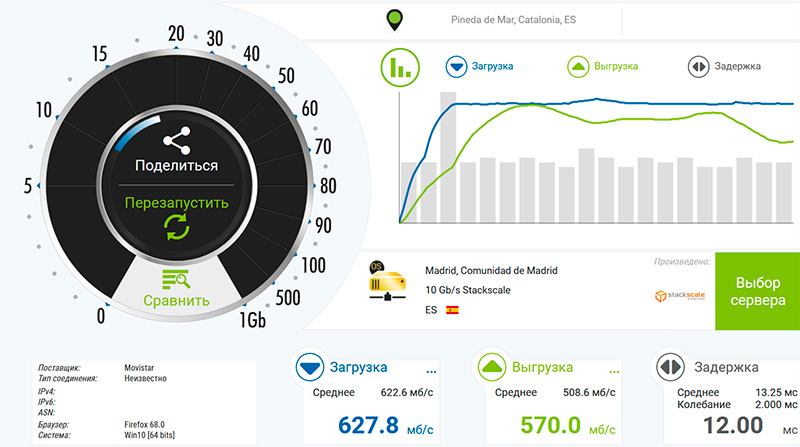
Task: Toggle the Выгрузка line in chart legend
Action: [603, 67]
